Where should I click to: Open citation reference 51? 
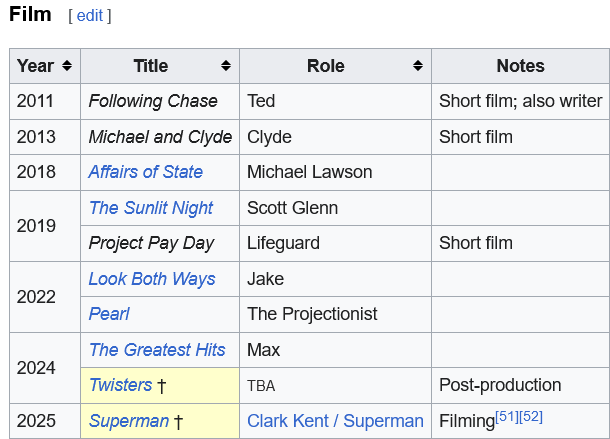(x=506, y=416)
